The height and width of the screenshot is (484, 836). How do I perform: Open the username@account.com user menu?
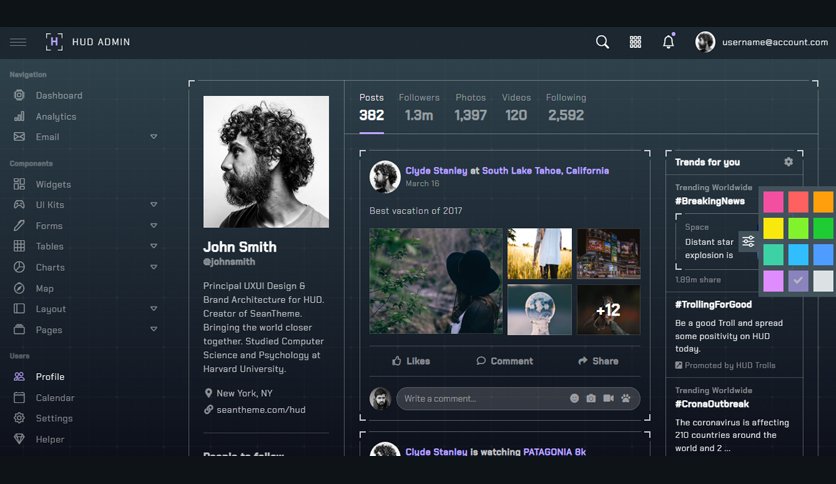(761, 42)
